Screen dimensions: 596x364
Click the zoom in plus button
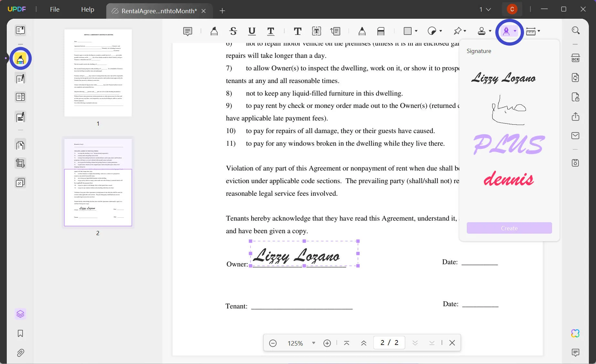327,343
